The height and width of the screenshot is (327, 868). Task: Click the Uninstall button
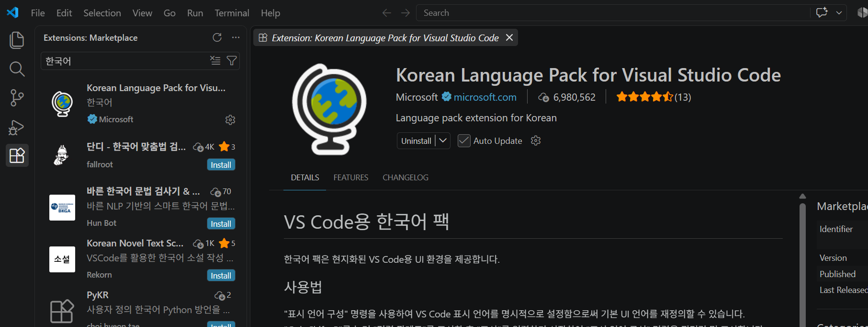(x=416, y=141)
